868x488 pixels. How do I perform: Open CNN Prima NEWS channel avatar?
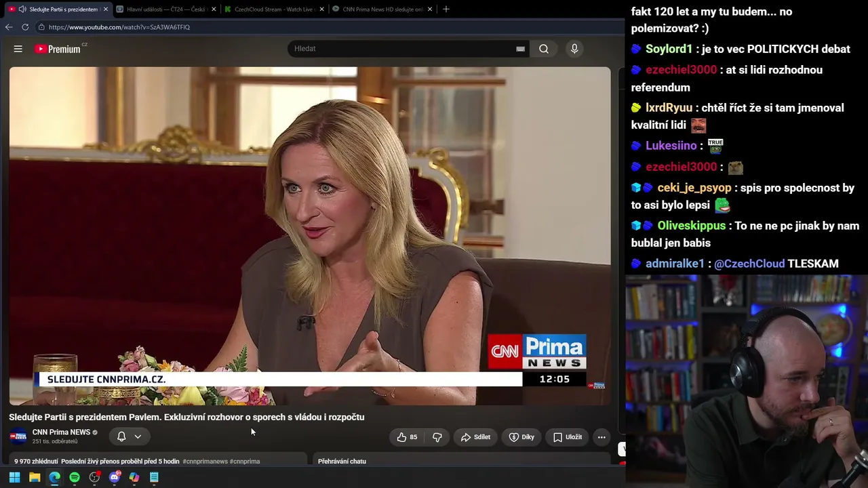(x=18, y=436)
